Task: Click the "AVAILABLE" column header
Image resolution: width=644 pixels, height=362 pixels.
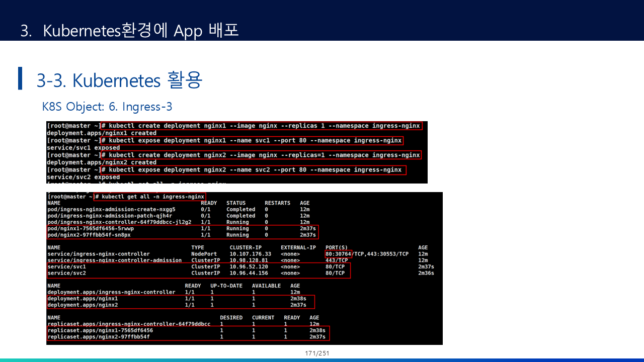Action: pos(266,286)
